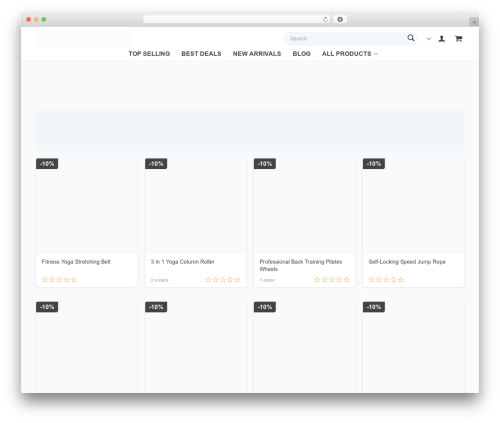Click -10% badge on Fitness Yoga Stretching Belt

[47, 164]
